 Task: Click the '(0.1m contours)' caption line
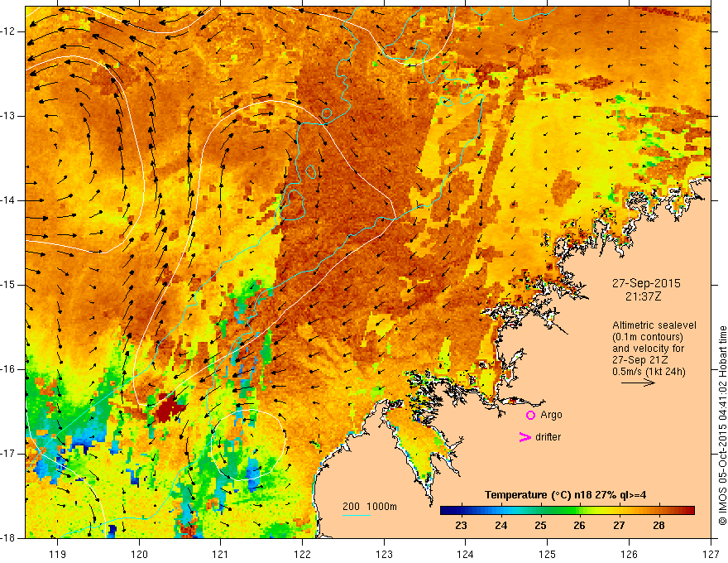[648, 337]
